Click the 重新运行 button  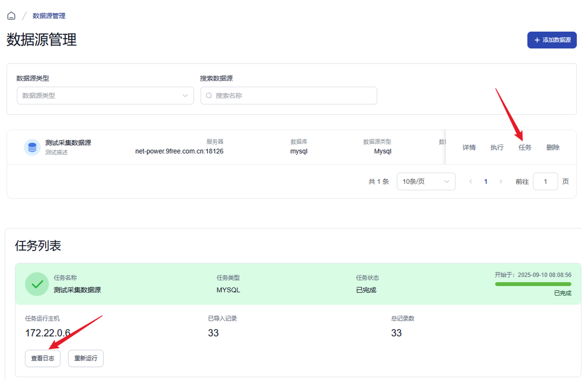pyautogui.click(x=86, y=358)
